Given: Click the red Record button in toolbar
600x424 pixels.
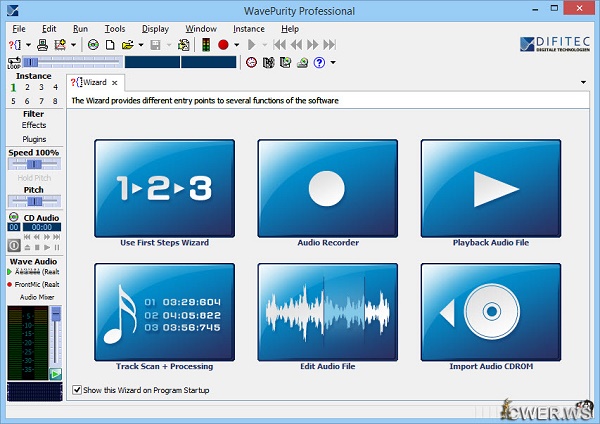Looking at the screenshot, I should [x=222, y=45].
